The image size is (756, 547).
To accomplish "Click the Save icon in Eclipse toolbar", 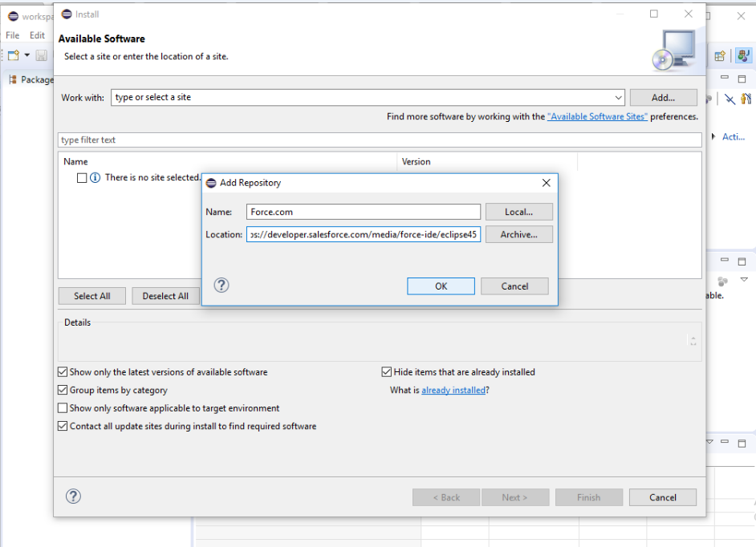I will (x=42, y=55).
